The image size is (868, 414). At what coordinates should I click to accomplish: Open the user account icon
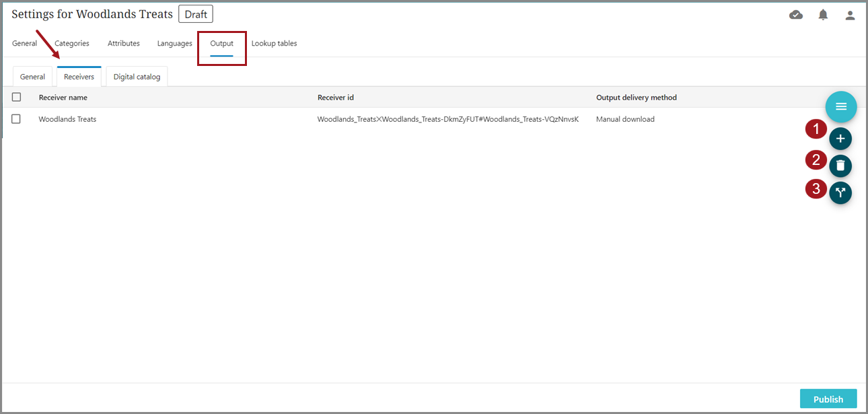click(x=850, y=15)
